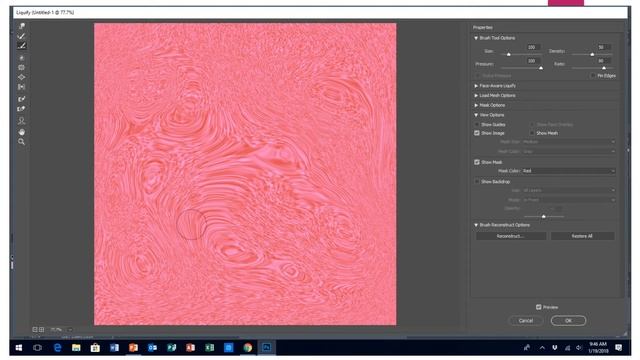Image resolution: width=640 pixels, height=360 pixels.
Task: Uncheck the Show Mask checkbox
Action: [477, 162]
